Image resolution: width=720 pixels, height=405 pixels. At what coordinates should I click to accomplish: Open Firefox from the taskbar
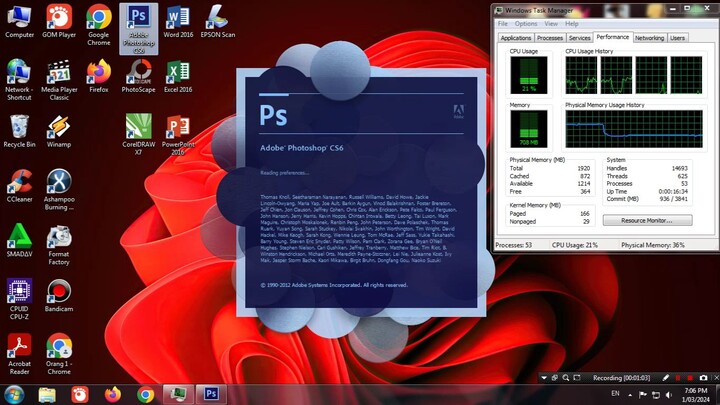click(x=112, y=394)
